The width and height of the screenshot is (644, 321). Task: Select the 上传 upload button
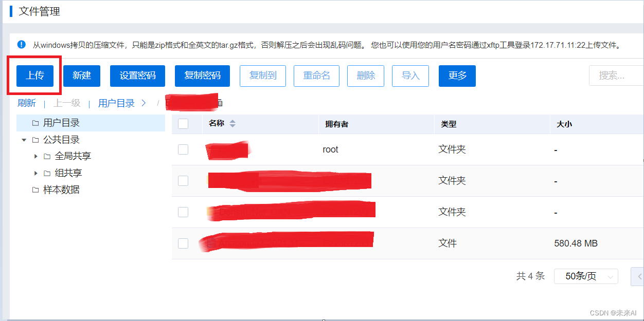[x=35, y=75]
